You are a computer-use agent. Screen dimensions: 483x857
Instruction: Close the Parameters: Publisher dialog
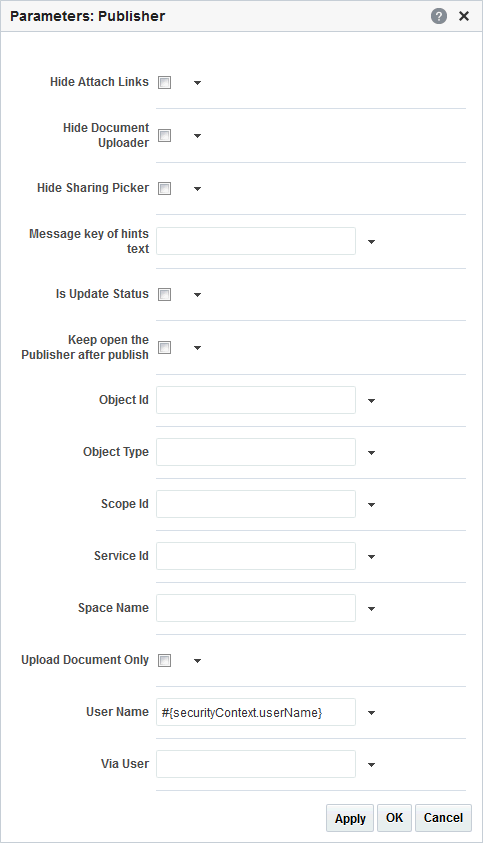[x=464, y=16]
